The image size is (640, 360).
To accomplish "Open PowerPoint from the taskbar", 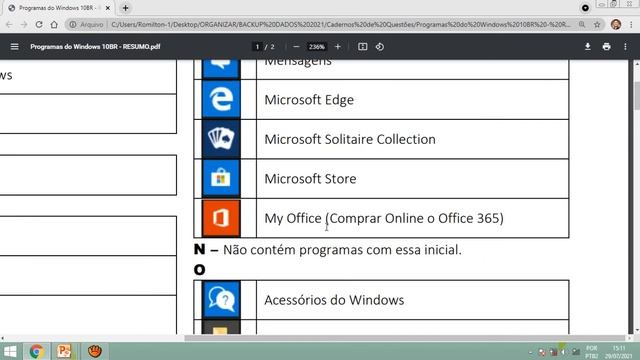I will 64,351.
